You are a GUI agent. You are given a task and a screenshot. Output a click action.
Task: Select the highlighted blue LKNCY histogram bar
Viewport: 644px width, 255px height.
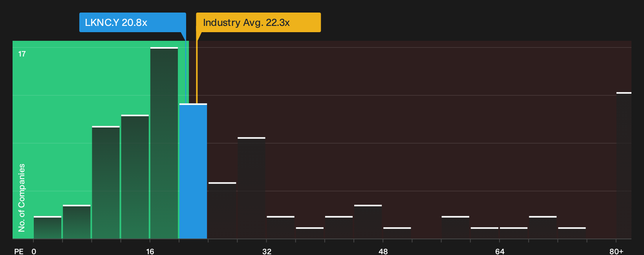click(x=193, y=171)
